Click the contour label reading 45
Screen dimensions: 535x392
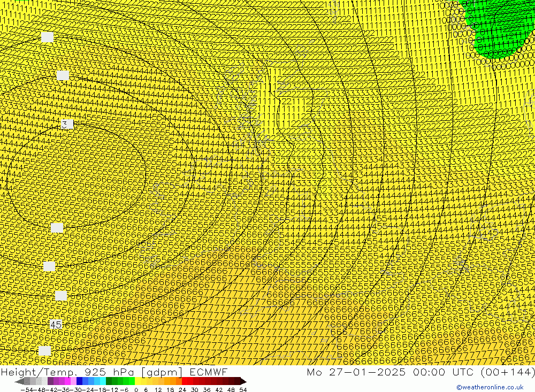(x=56, y=325)
